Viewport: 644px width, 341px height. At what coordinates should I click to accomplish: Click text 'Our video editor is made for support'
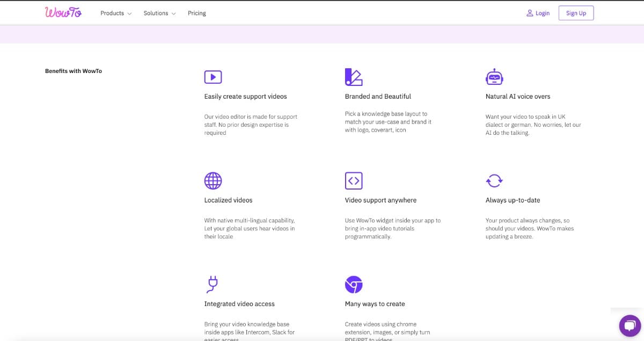pos(251,117)
